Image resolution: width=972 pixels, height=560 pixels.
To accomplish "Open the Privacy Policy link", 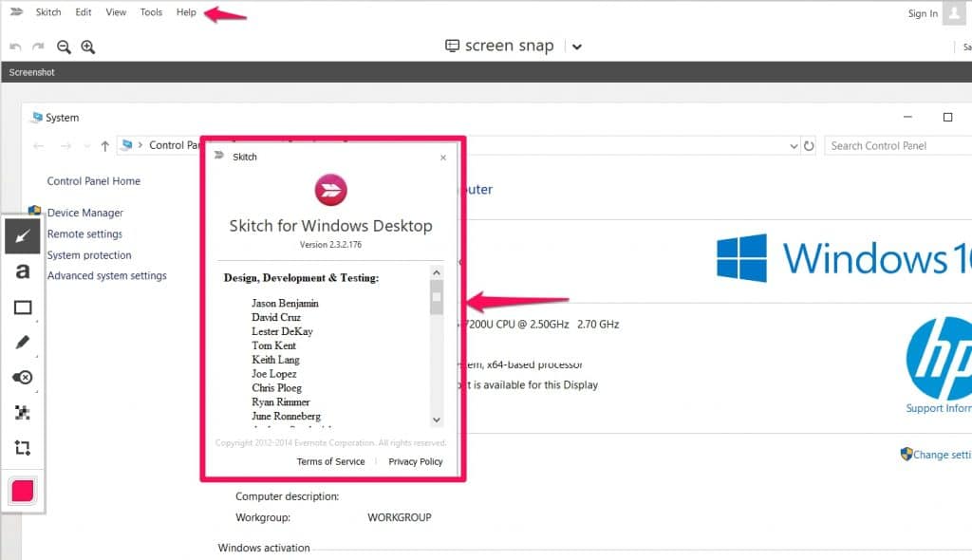I will (416, 461).
